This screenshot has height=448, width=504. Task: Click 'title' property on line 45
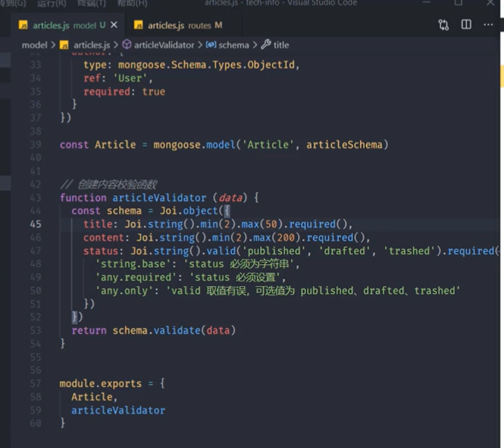tap(98, 224)
